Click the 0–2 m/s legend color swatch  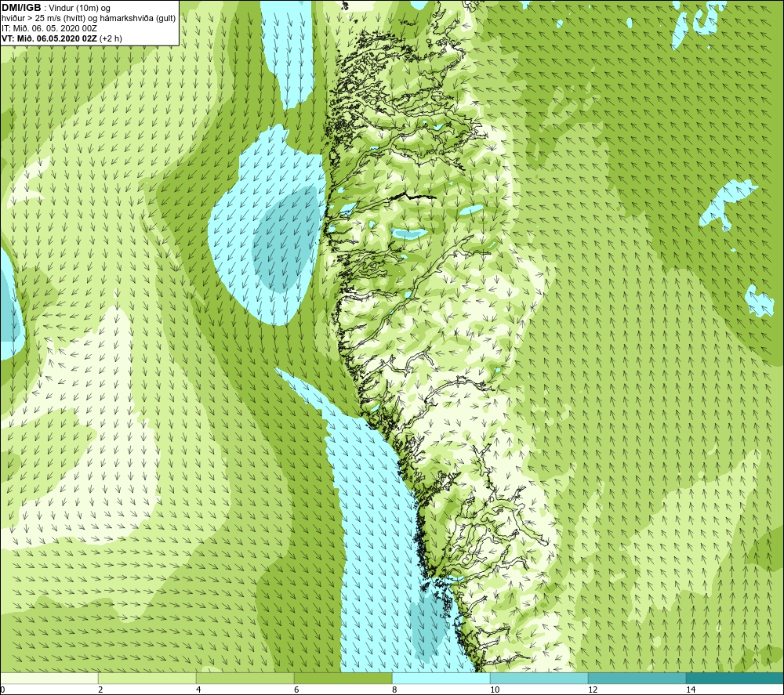49,678
